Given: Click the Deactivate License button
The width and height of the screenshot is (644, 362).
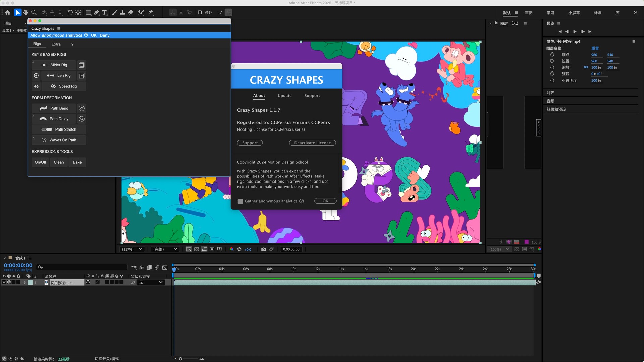Looking at the screenshot, I should [x=312, y=143].
